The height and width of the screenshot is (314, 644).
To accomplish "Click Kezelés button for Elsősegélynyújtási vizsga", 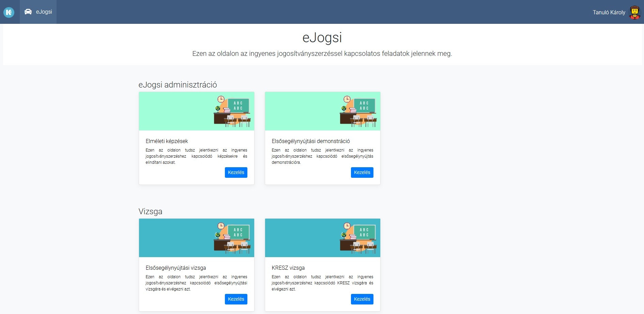I will 236,299.
